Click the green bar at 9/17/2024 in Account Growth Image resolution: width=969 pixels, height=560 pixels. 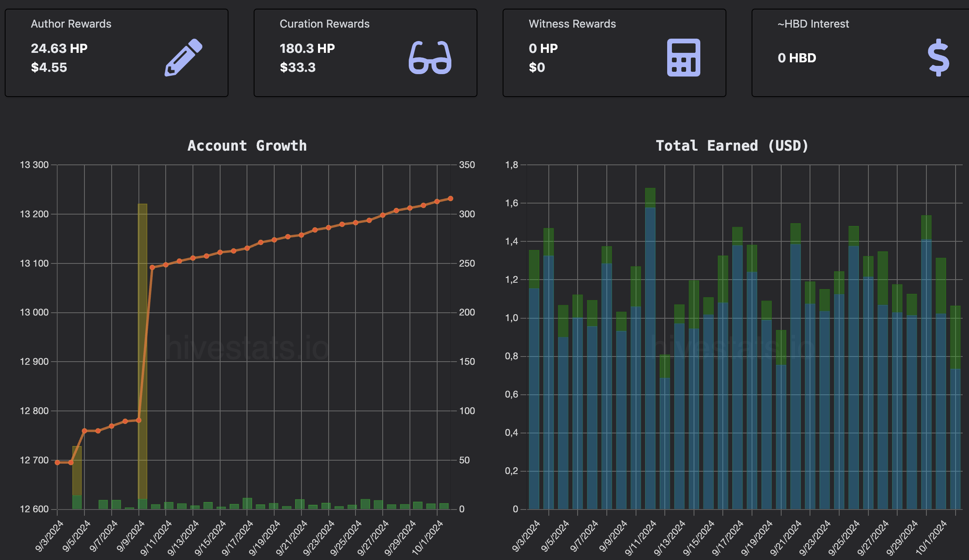tap(247, 504)
